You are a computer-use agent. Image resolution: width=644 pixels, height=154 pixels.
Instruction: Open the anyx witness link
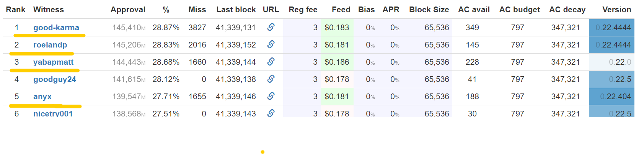click(42, 97)
